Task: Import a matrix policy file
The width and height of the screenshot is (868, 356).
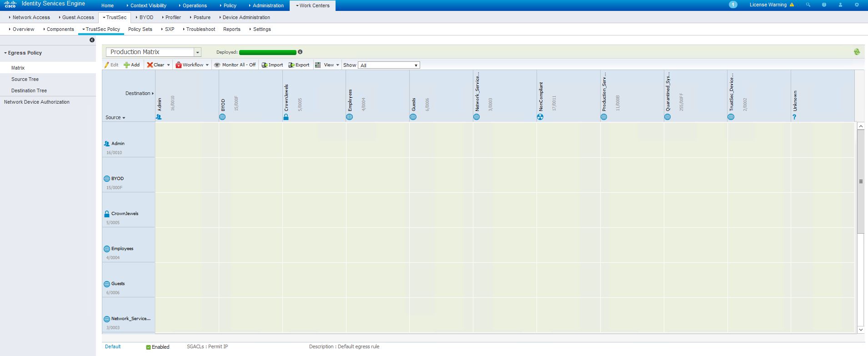Action: click(272, 65)
